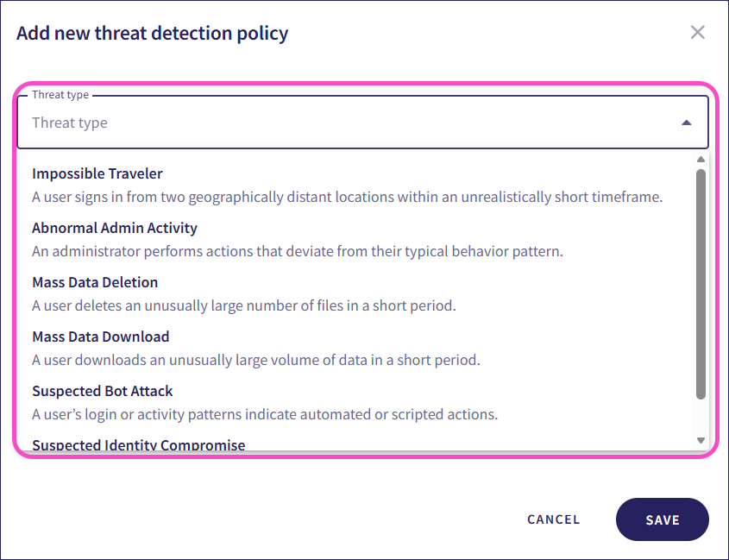Collapse the Threat type dropdown arrow
The image size is (729, 560).
pyautogui.click(x=688, y=123)
